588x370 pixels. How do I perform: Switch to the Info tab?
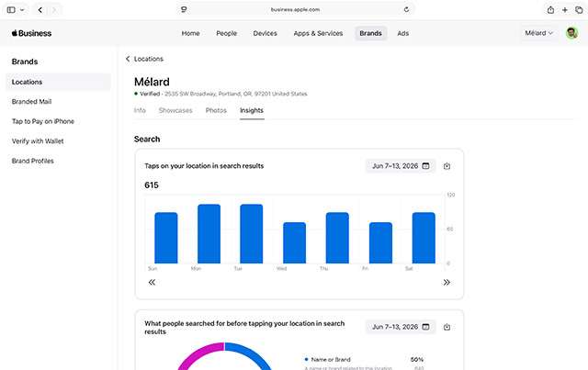click(x=140, y=110)
